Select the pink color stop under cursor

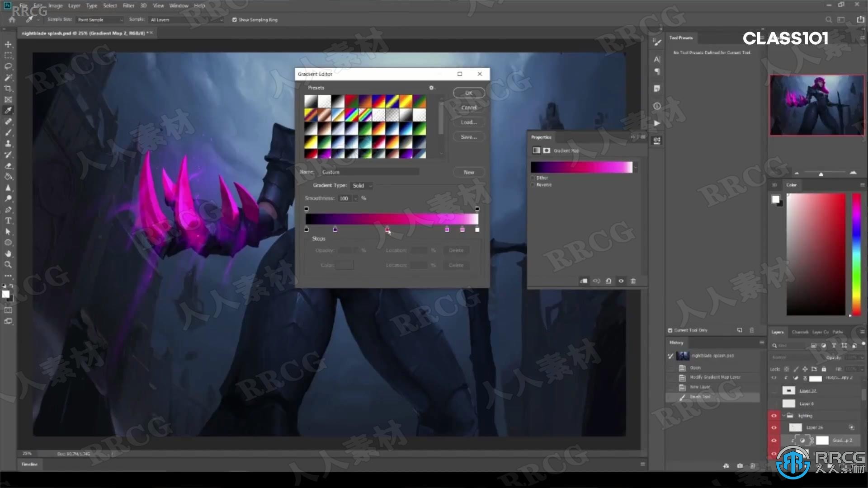pos(387,230)
